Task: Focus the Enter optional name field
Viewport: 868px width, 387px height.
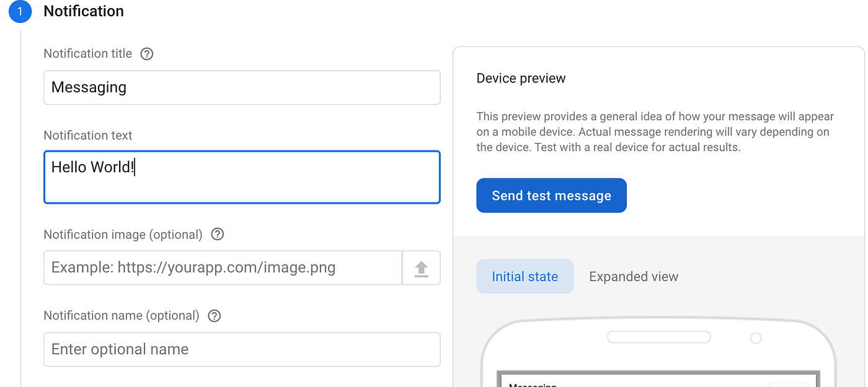Action: tap(242, 349)
